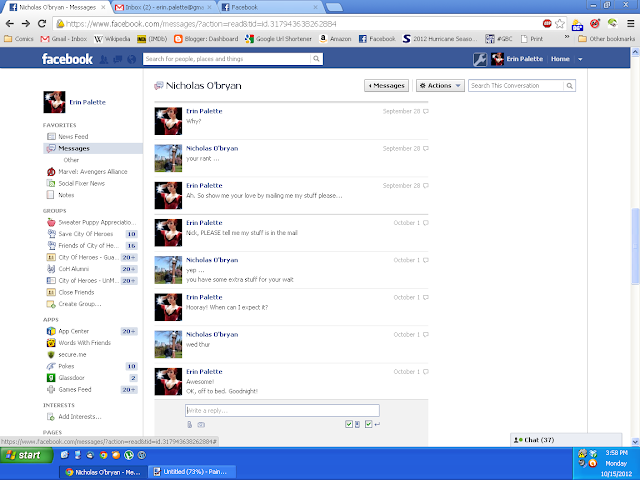
Task: Click the Messages back button
Action: tap(386, 86)
